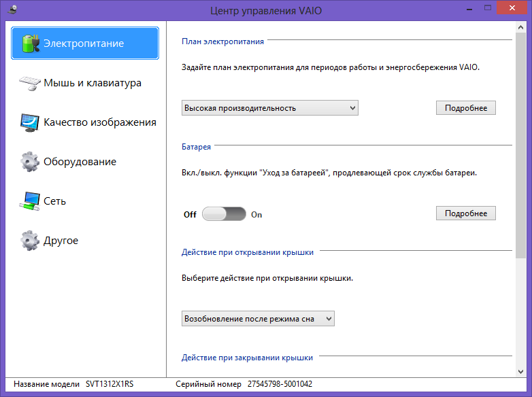Viewport: 532px width, 397px height.
Task: Click the battery plug icon for Электропитание
Action: 31,44
